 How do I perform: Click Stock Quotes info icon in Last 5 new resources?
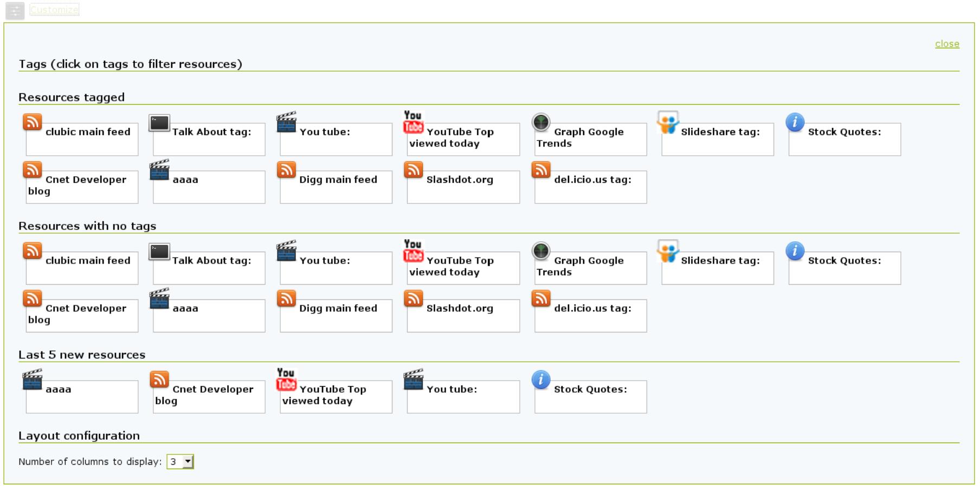click(541, 380)
